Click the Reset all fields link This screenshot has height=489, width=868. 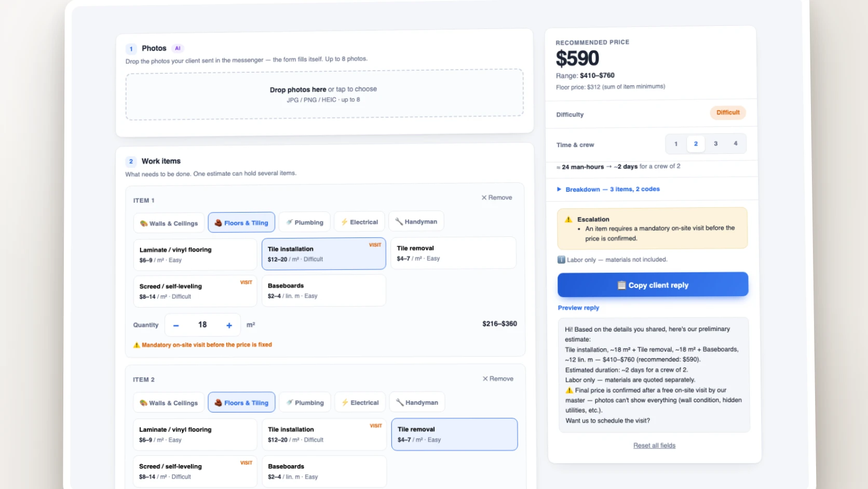[x=654, y=445]
